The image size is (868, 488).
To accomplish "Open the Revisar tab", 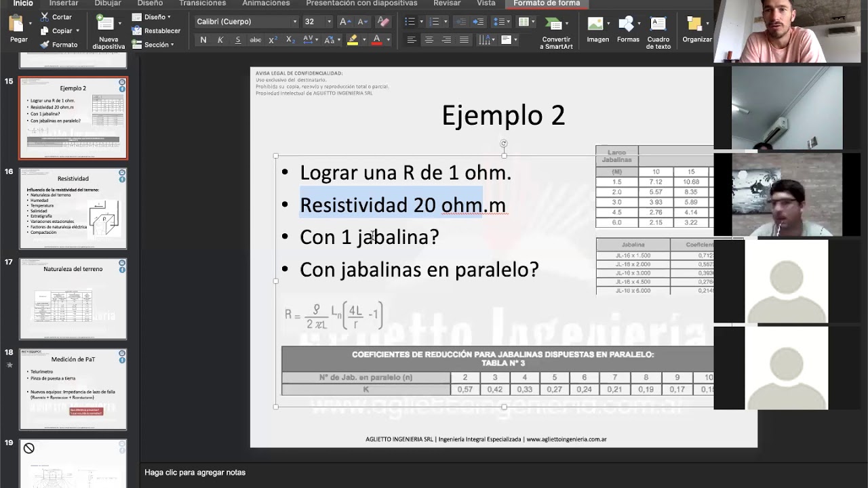I will [x=447, y=3].
